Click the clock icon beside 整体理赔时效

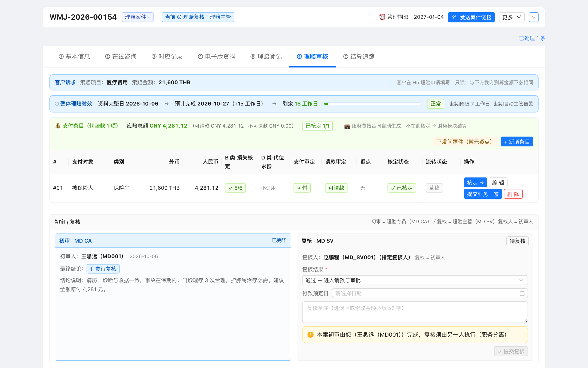point(57,104)
